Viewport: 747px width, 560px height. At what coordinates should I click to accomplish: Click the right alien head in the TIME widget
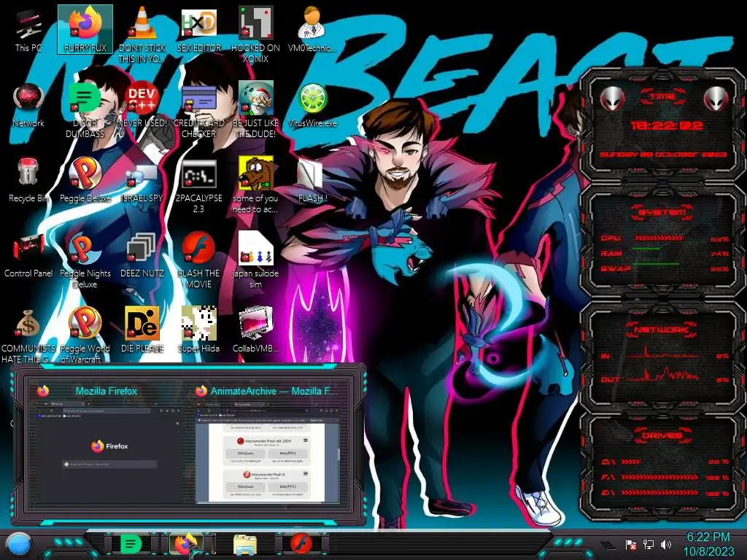point(716,98)
